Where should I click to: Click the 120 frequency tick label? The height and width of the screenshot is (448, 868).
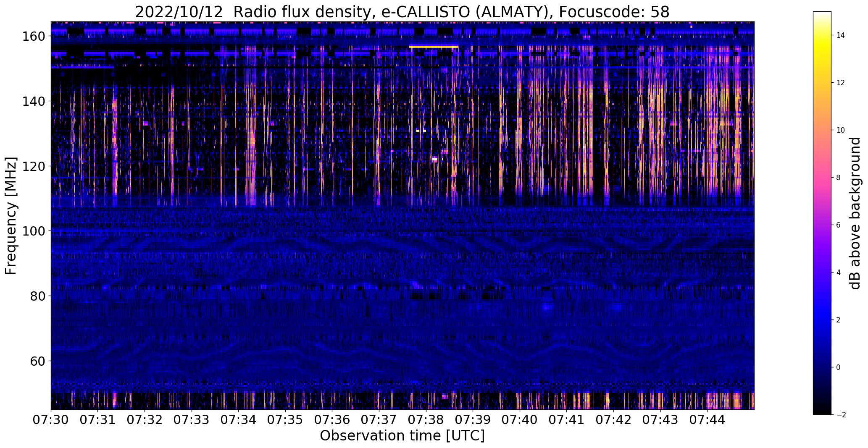(34, 166)
